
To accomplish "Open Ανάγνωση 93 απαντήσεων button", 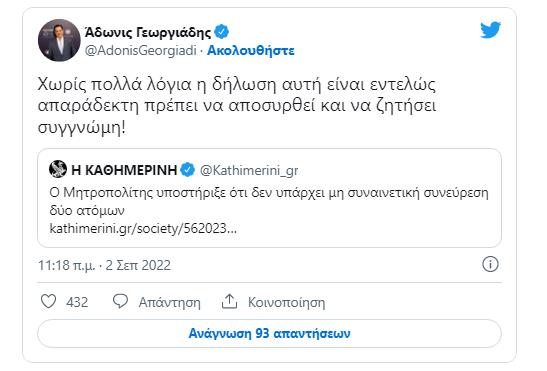I will click(x=269, y=333).
